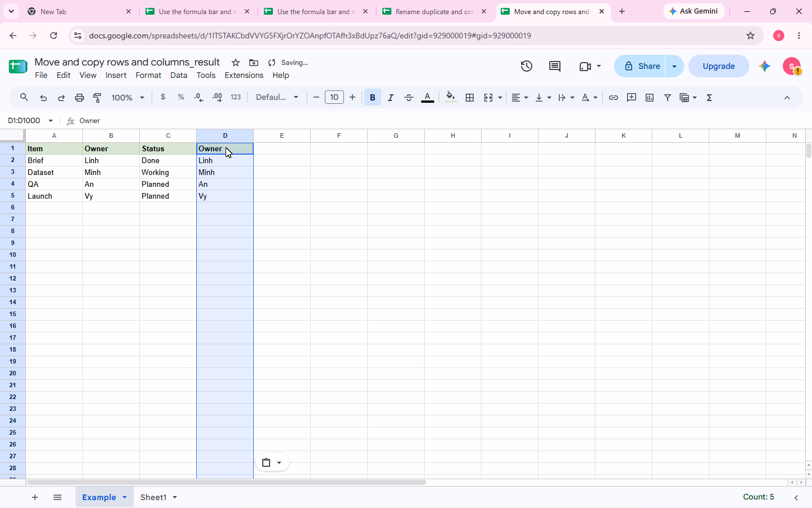Toggle bold formatting button

coord(373,98)
